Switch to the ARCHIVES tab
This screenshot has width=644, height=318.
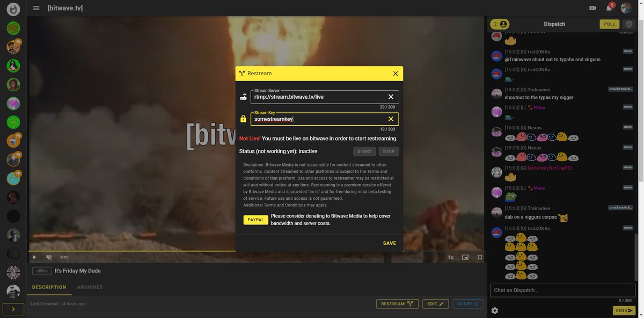tap(90, 287)
